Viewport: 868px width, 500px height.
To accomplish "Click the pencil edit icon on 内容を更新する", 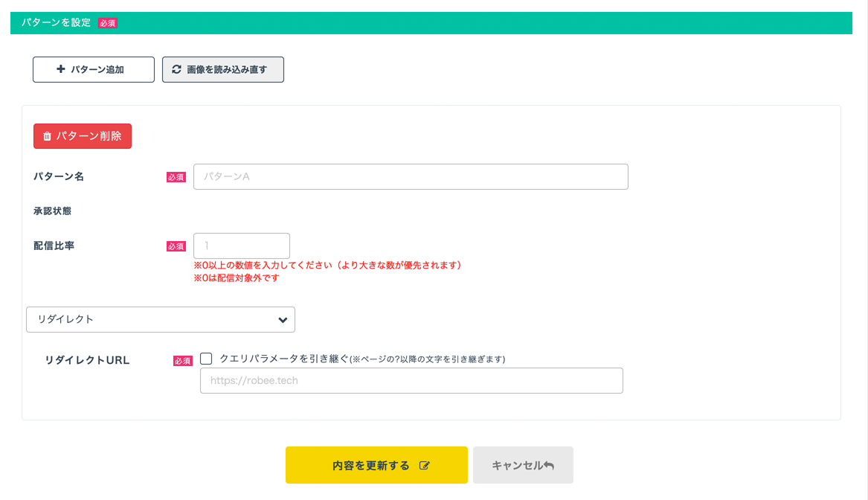I will pyautogui.click(x=425, y=466).
